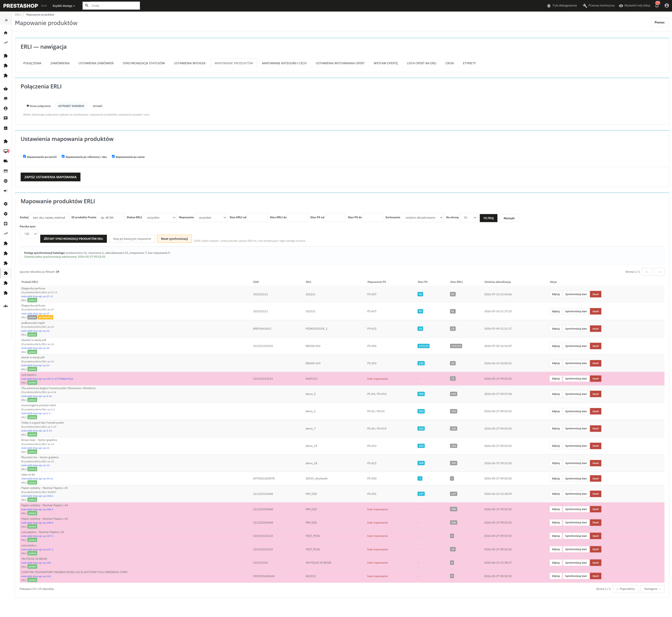This screenshot has height=617, width=672.
Task: Expand the Paczka sync dropdown
Action: point(29,234)
